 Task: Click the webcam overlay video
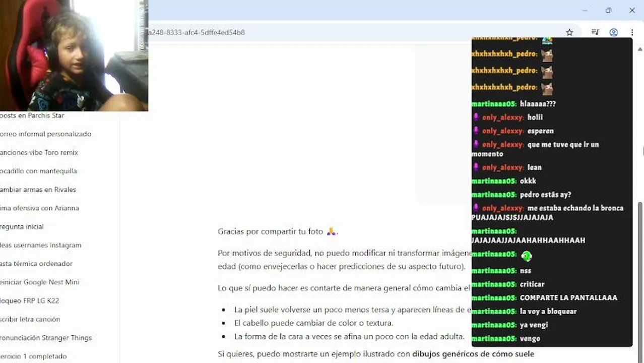pos(74,55)
